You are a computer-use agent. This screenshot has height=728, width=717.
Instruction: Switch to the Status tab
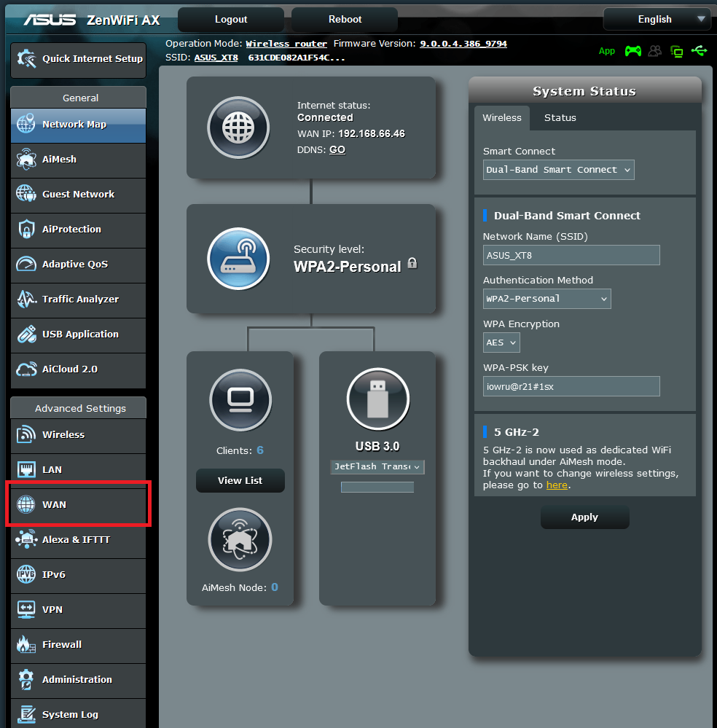pyautogui.click(x=560, y=118)
